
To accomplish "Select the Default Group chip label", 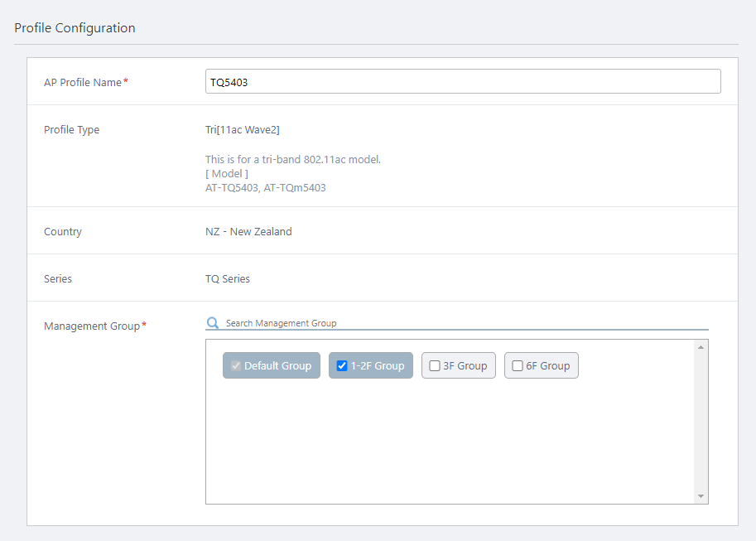I will (x=277, y=366).
